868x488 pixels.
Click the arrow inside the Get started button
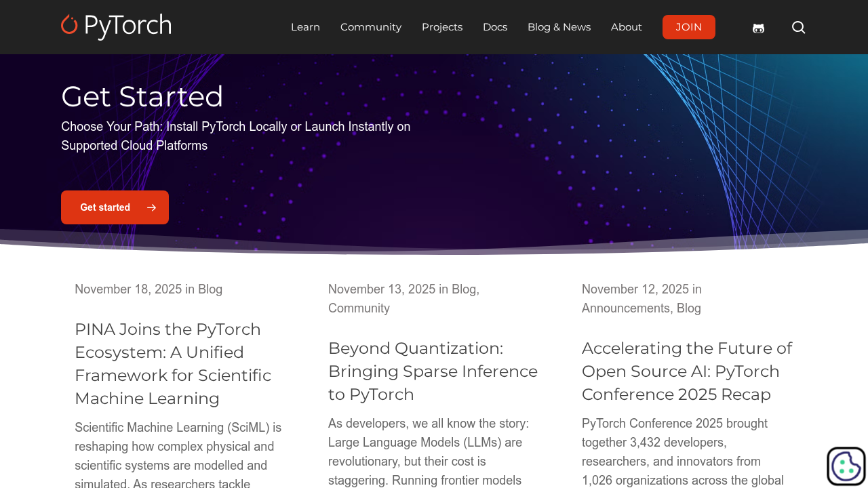click(x=152, y=207)
